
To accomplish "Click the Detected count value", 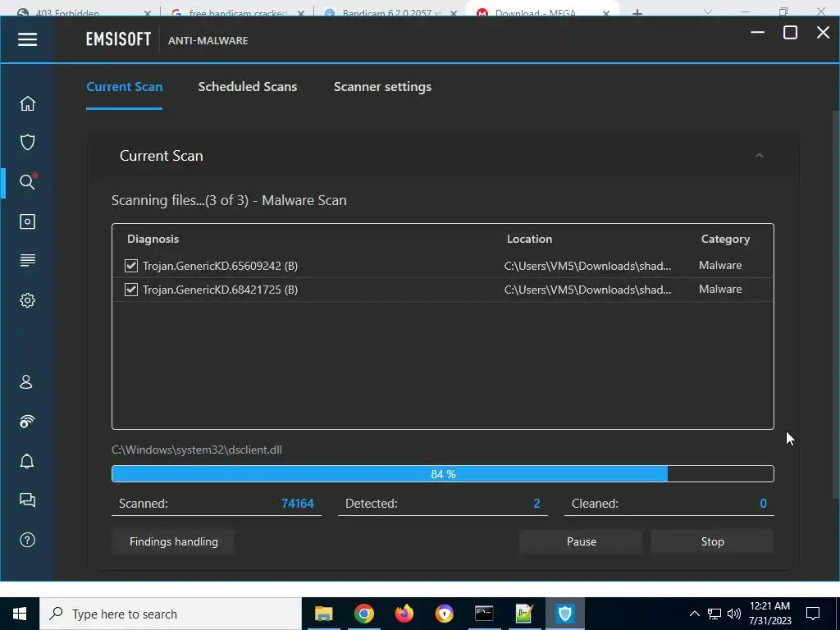I will tap(536, 504).
